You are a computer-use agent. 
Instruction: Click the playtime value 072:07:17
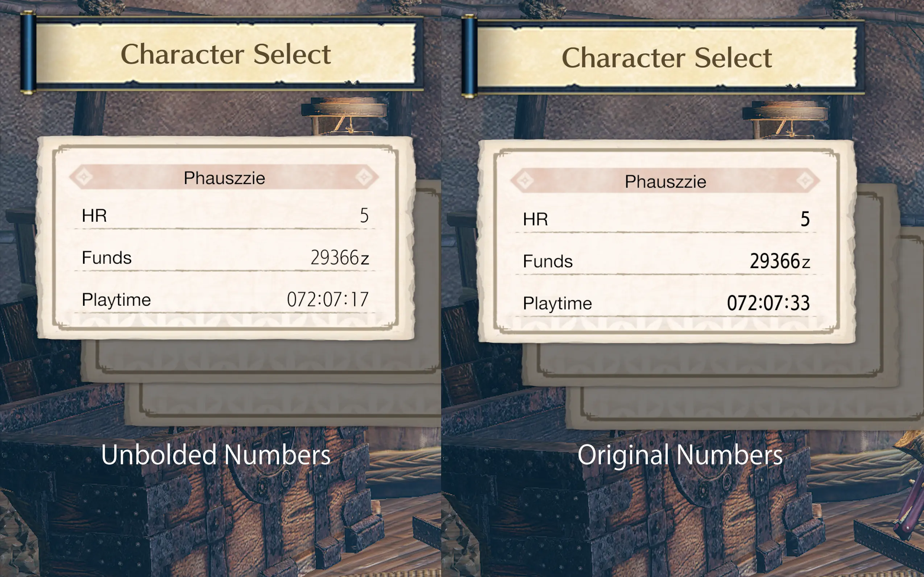tap(328, 299)
